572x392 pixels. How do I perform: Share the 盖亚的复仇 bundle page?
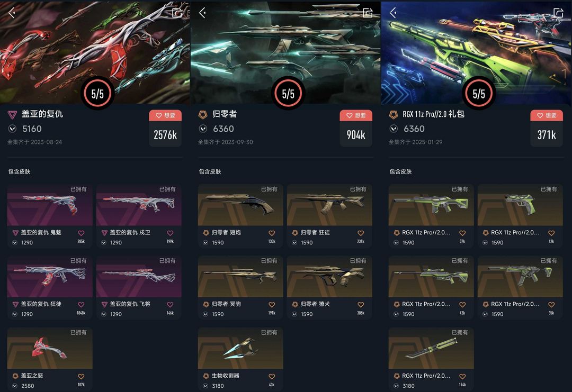pyautogui.click(x=177, y=13)
